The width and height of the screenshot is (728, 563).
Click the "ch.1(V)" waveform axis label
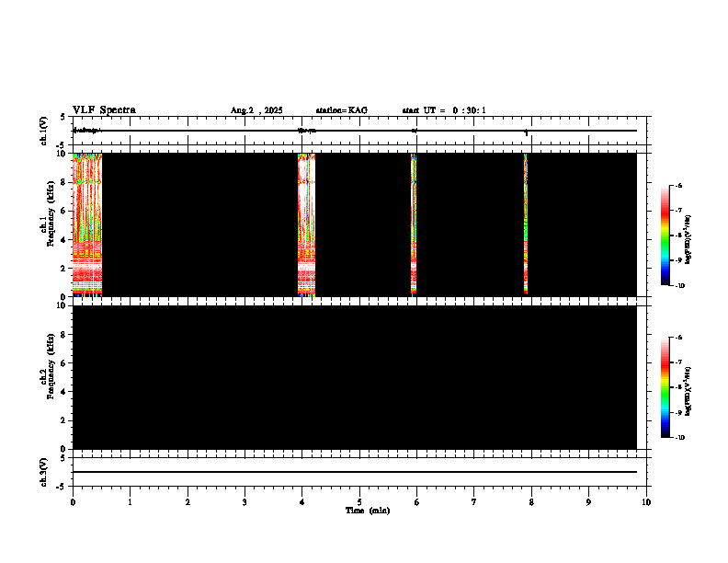click(x=44, y=131)
